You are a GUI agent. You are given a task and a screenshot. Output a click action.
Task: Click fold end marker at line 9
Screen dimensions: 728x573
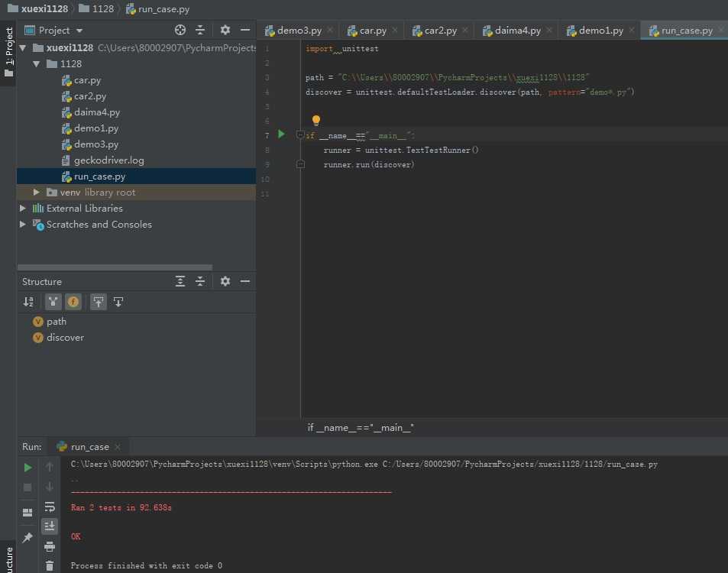(300, 164)
